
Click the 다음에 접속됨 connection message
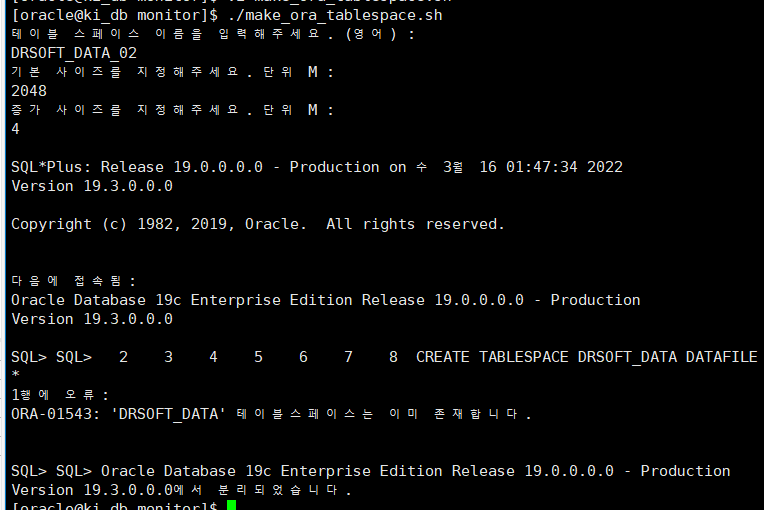(74, 281)
